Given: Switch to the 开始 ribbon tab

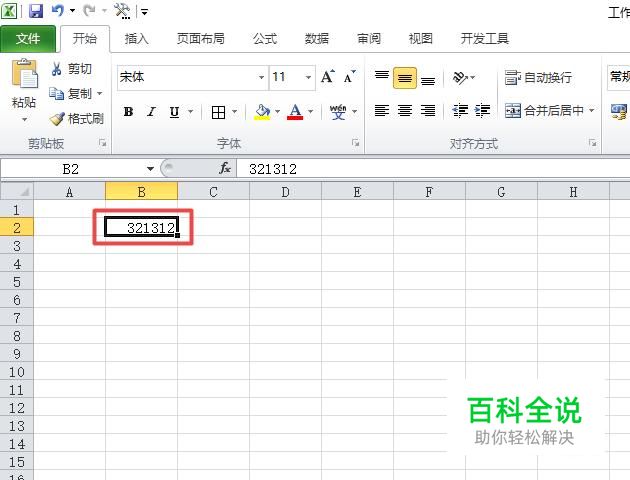Looking at the screenshot, I should tap(85, 39).
